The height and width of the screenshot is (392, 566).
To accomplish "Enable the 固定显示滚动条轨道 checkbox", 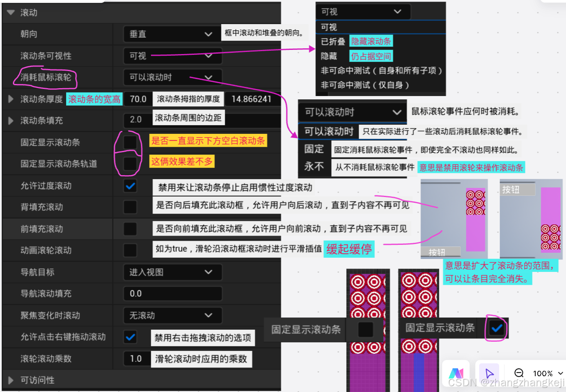I will [x=130, y=164].
